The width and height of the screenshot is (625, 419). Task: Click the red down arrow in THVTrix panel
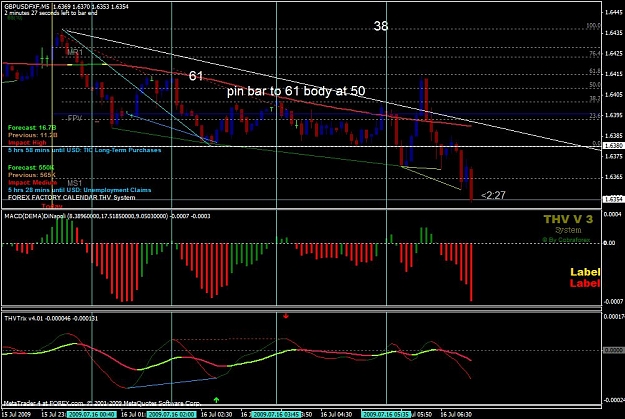click(286, 316)
